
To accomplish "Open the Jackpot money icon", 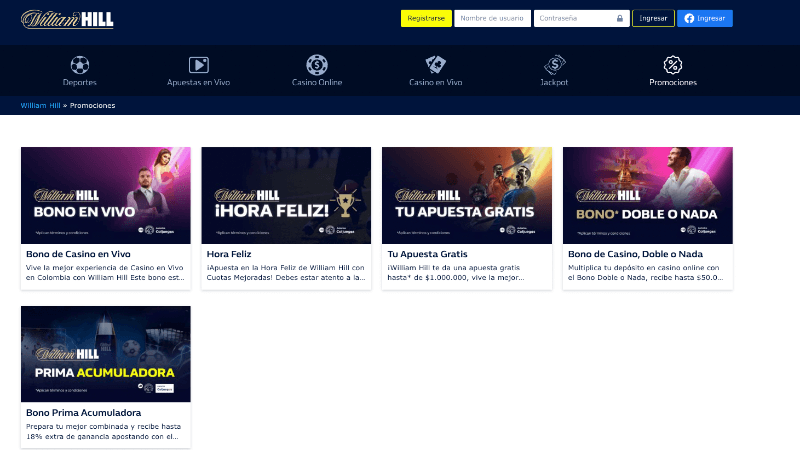I will (x=555, y=65).
